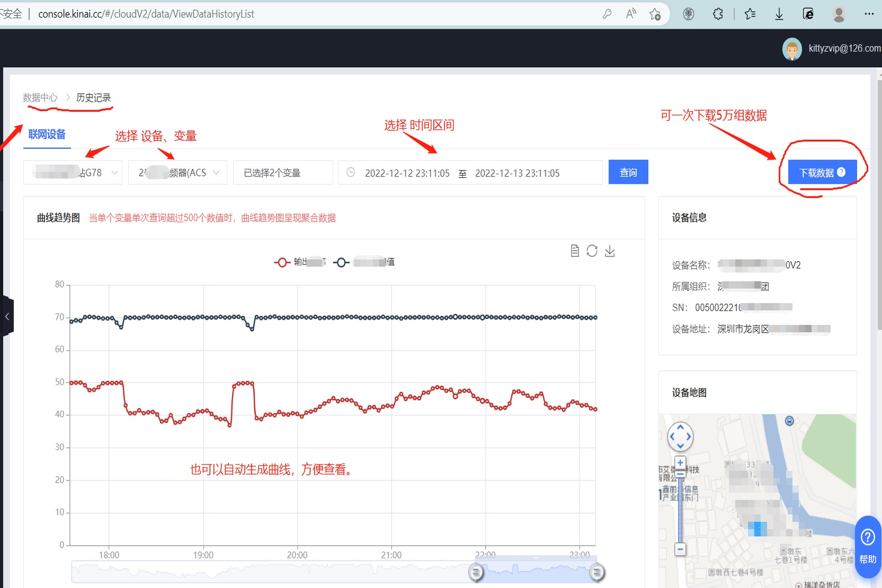
Task: Toggle the dark blue series in the legend
Action: [x=342, y=262]
